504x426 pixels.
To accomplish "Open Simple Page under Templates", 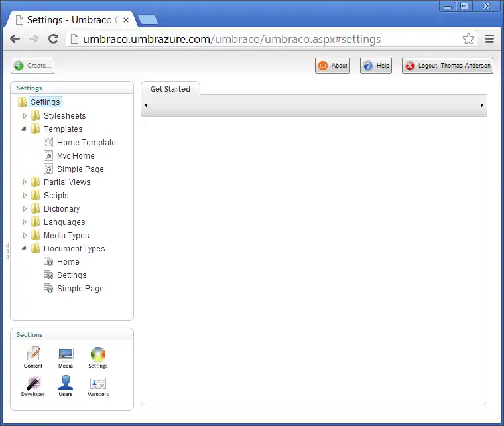I will click(80, 169).
